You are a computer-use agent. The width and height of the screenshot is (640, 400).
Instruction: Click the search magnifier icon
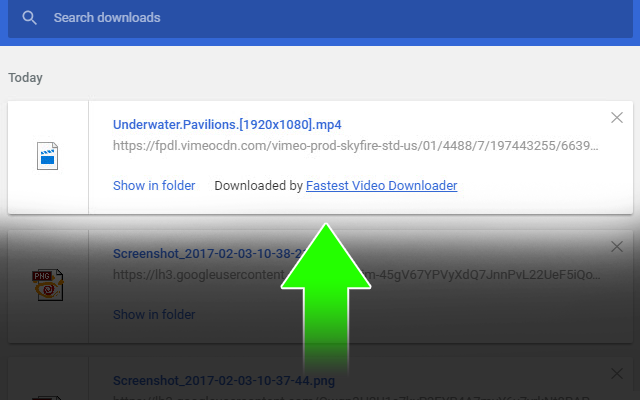[29, 18]
